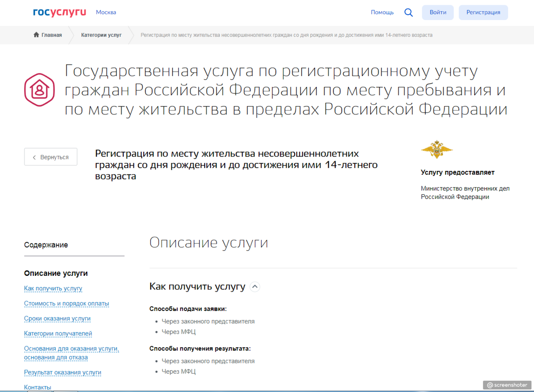Open the Помощь link
Image resolution: width=534 pixels, height=392 pixels.
point(382,12)
